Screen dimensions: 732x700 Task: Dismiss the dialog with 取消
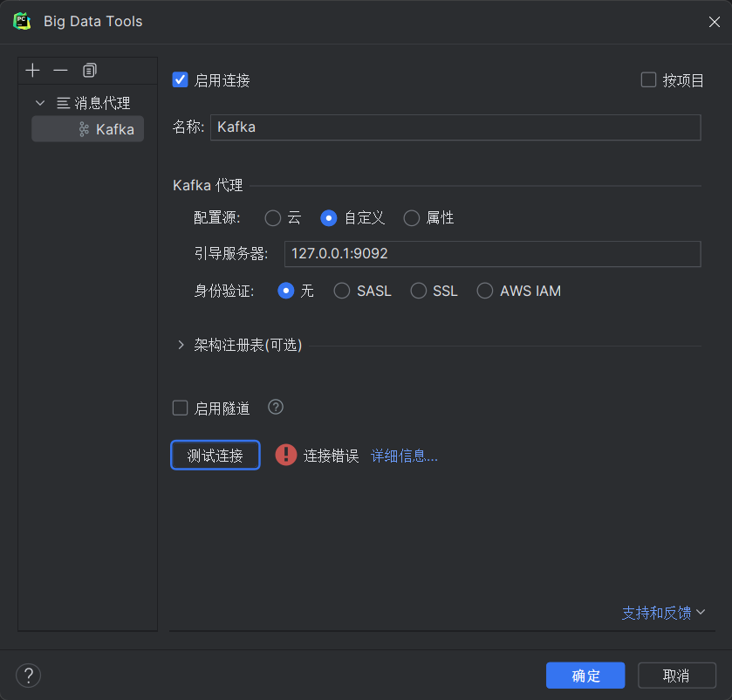click(x=676, y=676)
